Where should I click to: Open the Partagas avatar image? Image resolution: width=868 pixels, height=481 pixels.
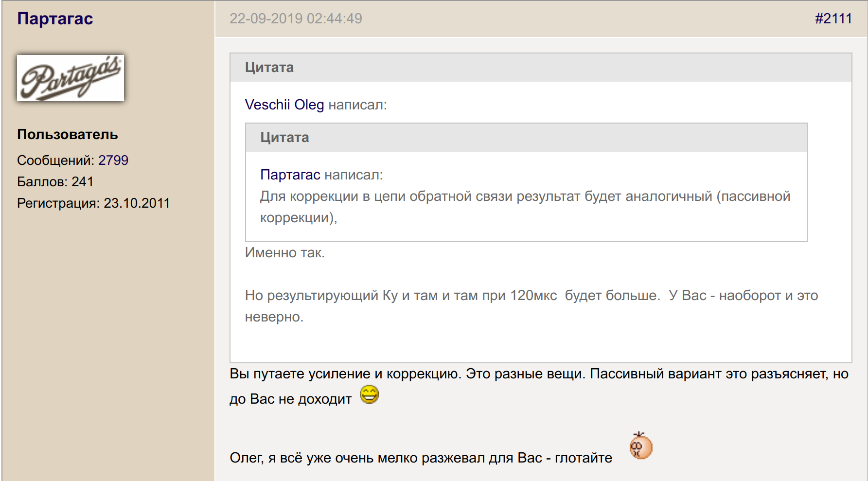tap(71, 78)
